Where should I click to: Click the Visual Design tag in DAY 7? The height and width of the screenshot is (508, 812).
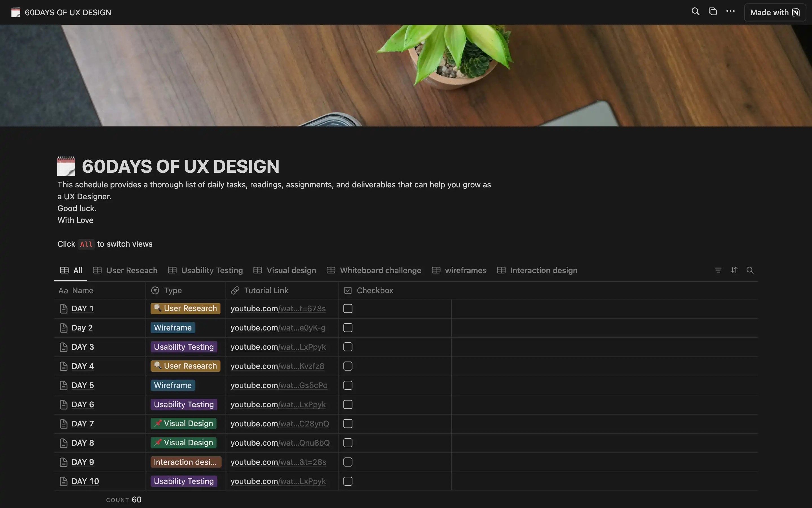(184, 423)
